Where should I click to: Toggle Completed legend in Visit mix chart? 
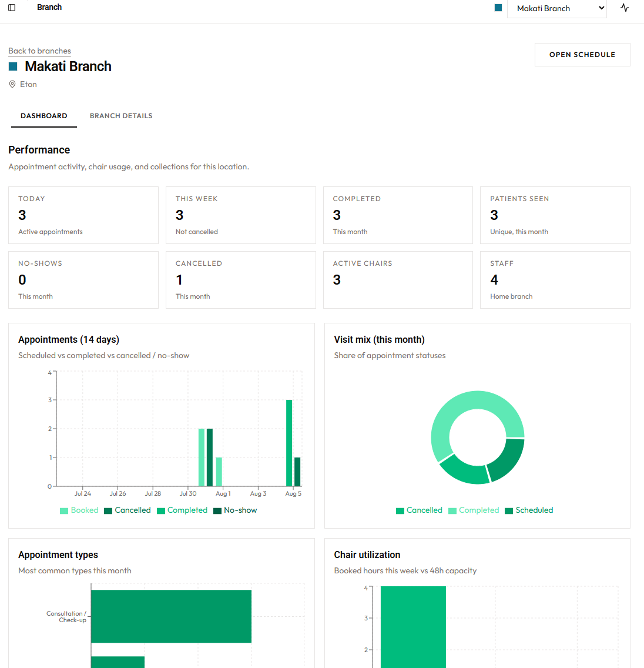point(474,510)
